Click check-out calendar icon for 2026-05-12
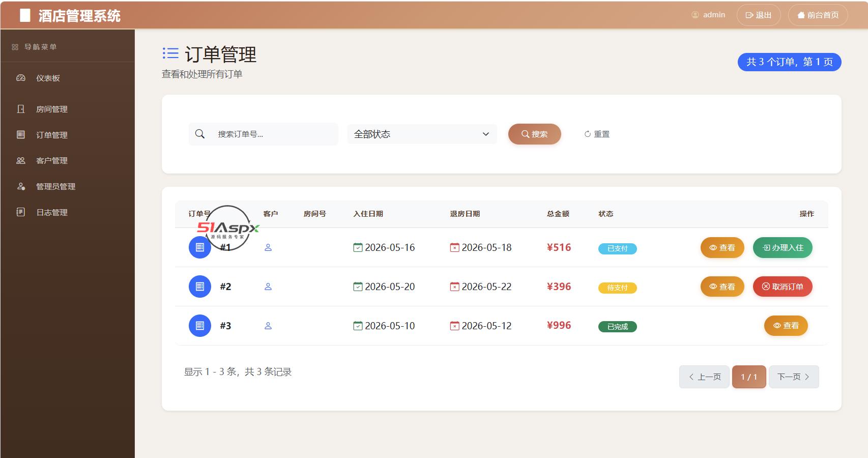The image size is (868, 458). click(x=455, y=326)
